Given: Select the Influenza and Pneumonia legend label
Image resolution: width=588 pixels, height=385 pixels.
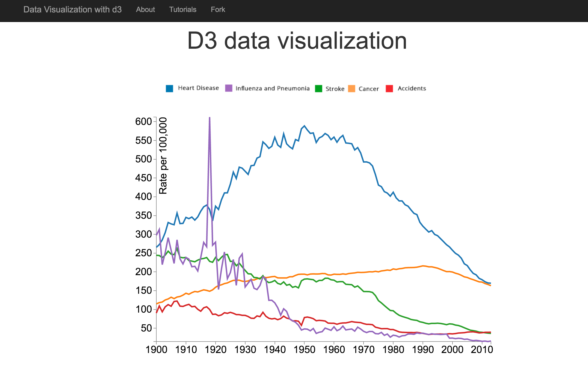Looking at the screenshot, I should tap(272, 88).
